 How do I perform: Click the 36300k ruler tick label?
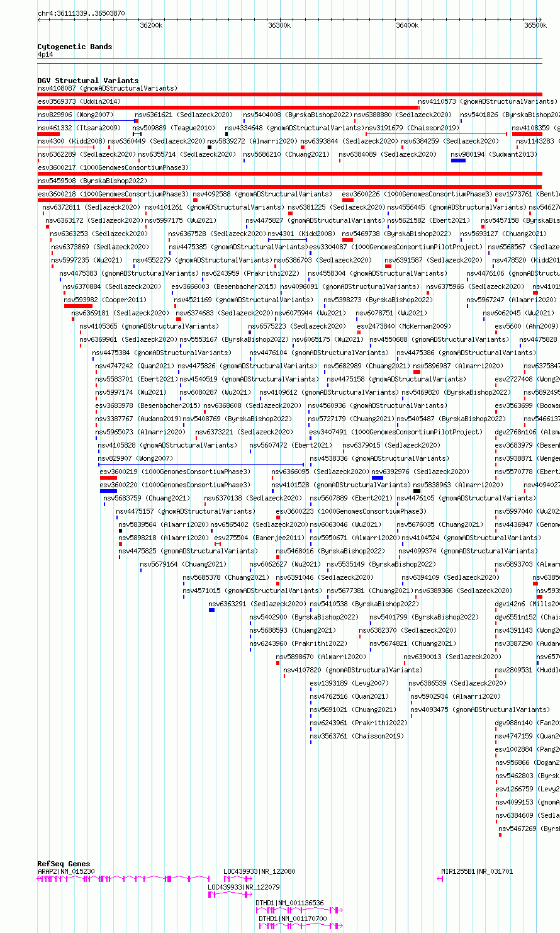(x=279, y=25)
